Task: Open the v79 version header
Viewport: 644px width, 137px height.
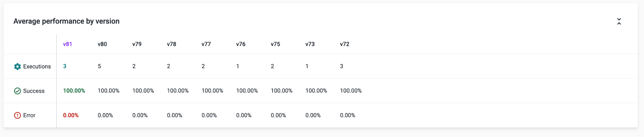Action: [137, 44]
